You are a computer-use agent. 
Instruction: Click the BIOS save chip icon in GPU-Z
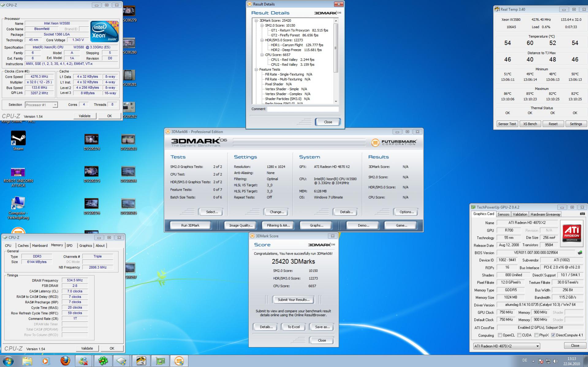[580, 253]
